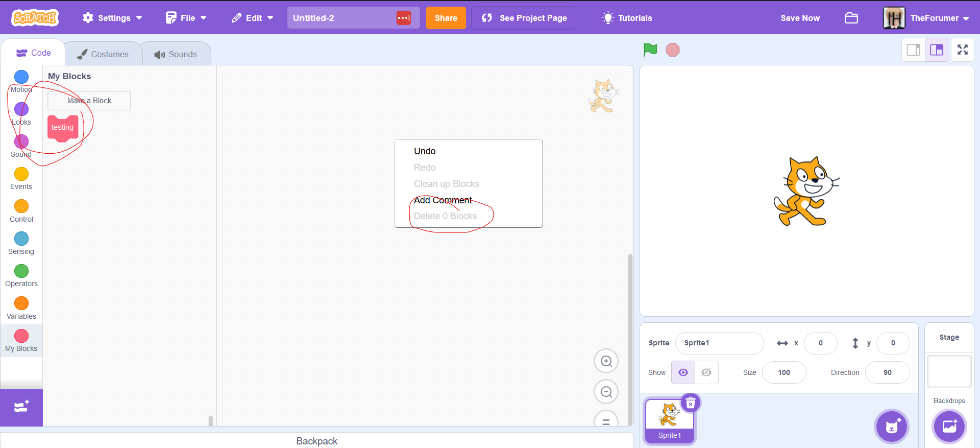This screenshot has height=448, width=980.
Task: Zoom in on the code workspace
Action: tap(606, 361)
